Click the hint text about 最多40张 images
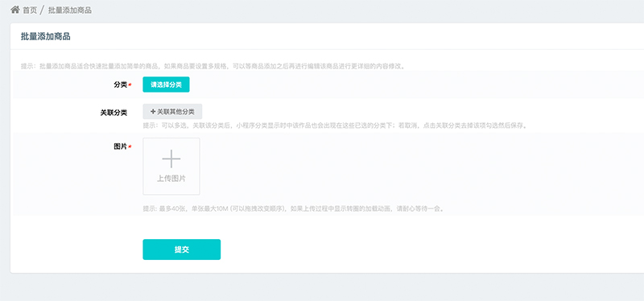This screenshot has height=301, width=644. coord(293,208)
